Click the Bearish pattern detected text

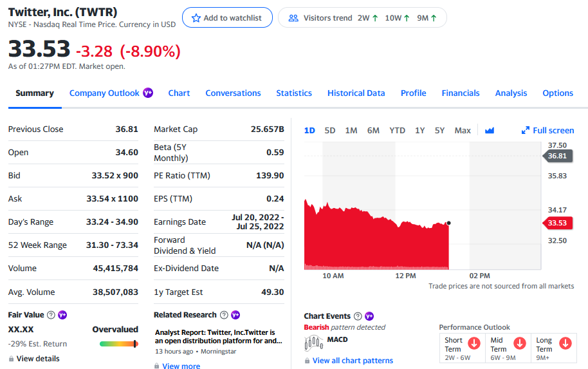click(x=344, y=327)
